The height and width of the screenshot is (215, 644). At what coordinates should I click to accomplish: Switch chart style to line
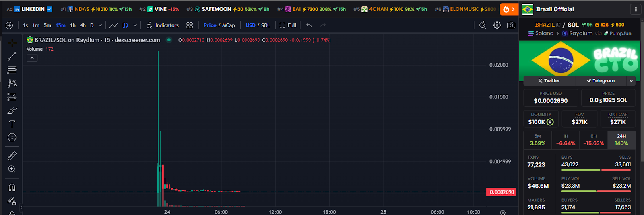coord(114,25)
